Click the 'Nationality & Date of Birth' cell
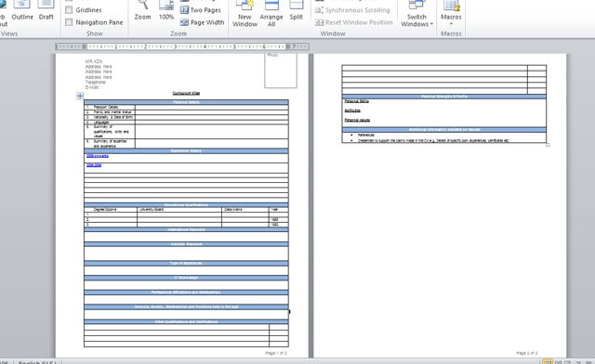The width and height of the screenshot is (595, 364). click(x=110, y=117)
